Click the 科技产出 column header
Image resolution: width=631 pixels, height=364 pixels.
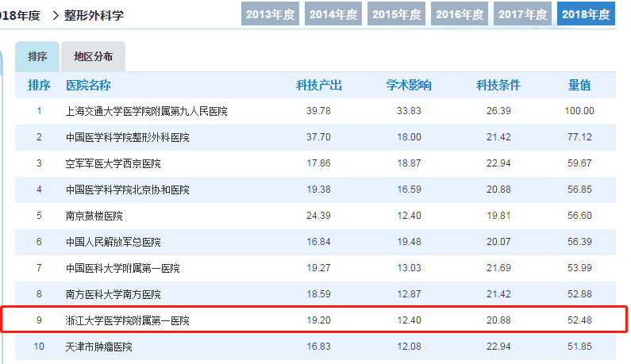[319, 86]
